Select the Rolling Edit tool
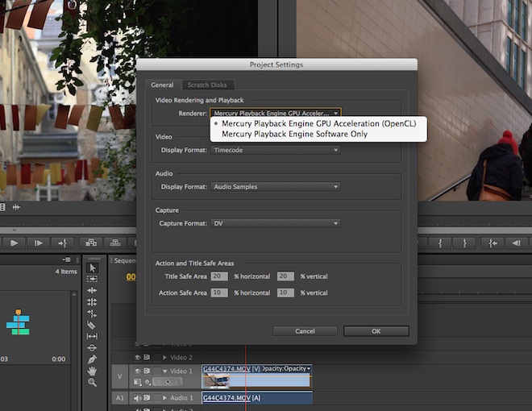The image size is (532, 411). click(x=92, y=302)
